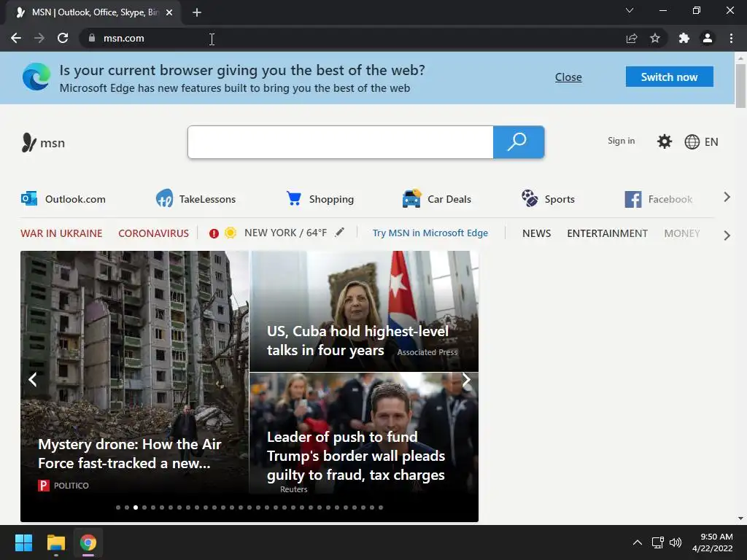Share this page using the share icon
The image size is (747, 560).
coord(632,38)
